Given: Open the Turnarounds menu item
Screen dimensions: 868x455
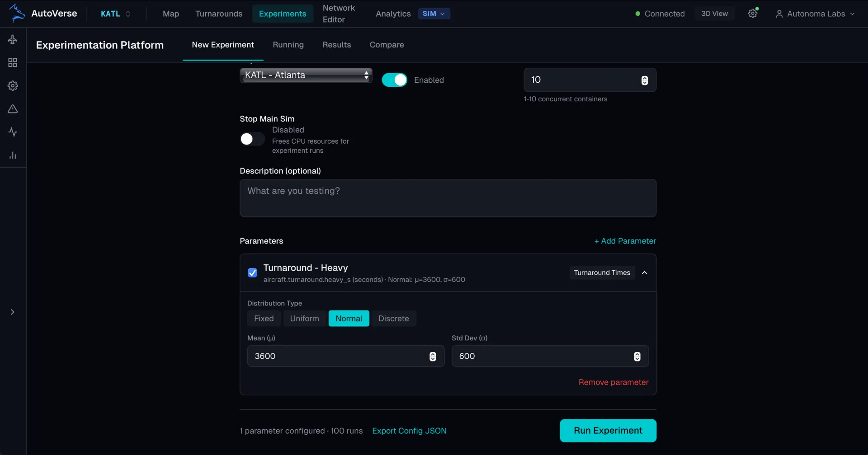Looking at the screenshot, I should (x=219, y=14).
